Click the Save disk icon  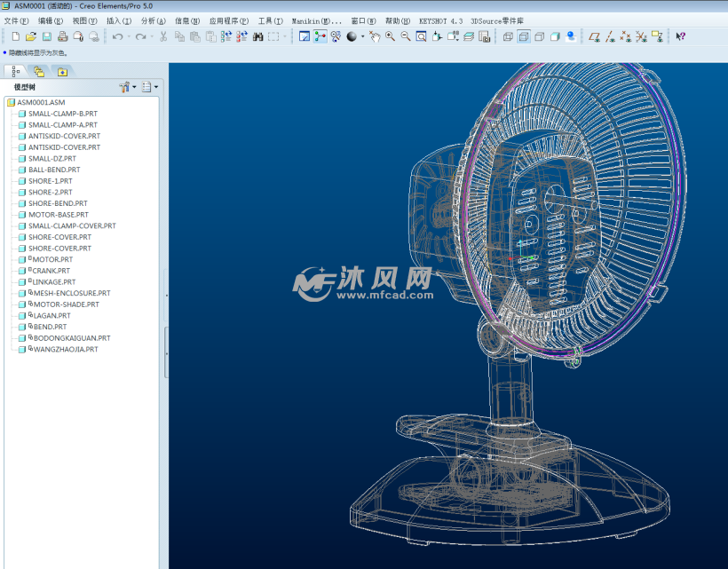coord(46,36)
